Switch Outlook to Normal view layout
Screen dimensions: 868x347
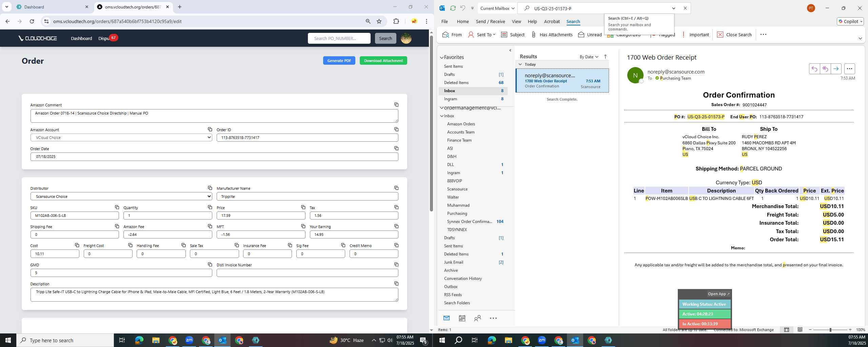(x=786, y=329)
